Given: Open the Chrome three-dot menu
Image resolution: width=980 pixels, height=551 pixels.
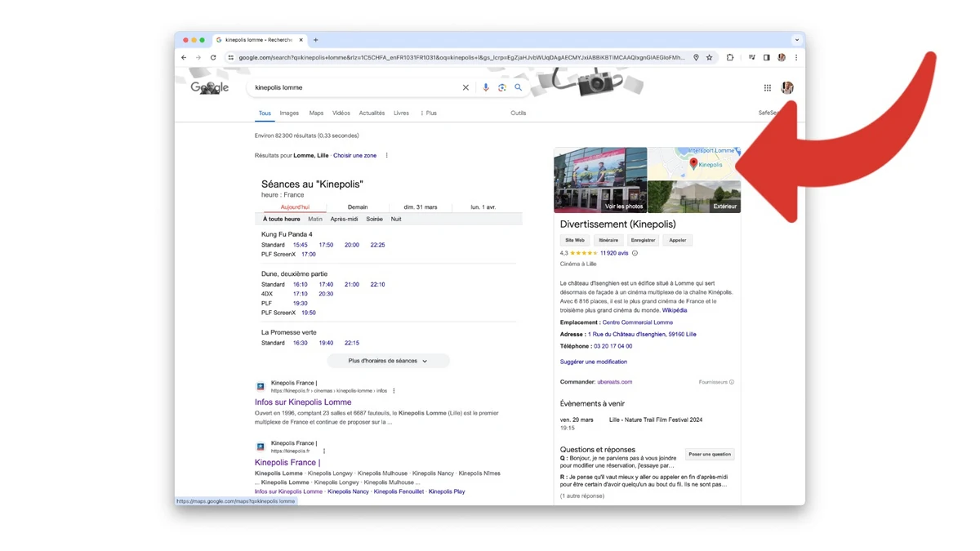Looking at the screenshot, I should coord(796,58).
